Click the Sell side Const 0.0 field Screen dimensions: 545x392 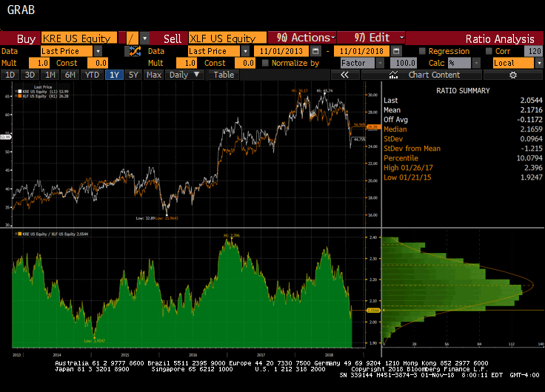coord(245,63)
